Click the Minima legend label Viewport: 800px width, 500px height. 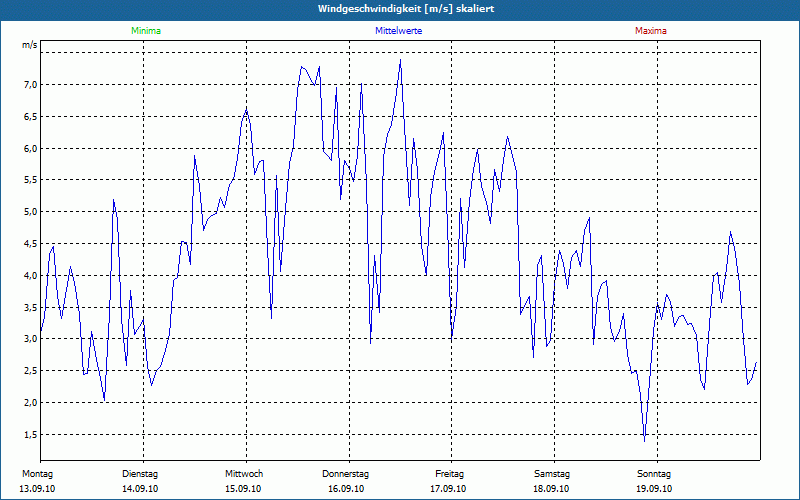click(146, 31)
